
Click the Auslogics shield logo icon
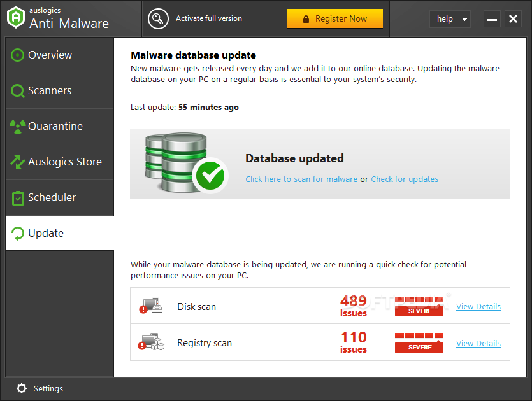(16, 18)
